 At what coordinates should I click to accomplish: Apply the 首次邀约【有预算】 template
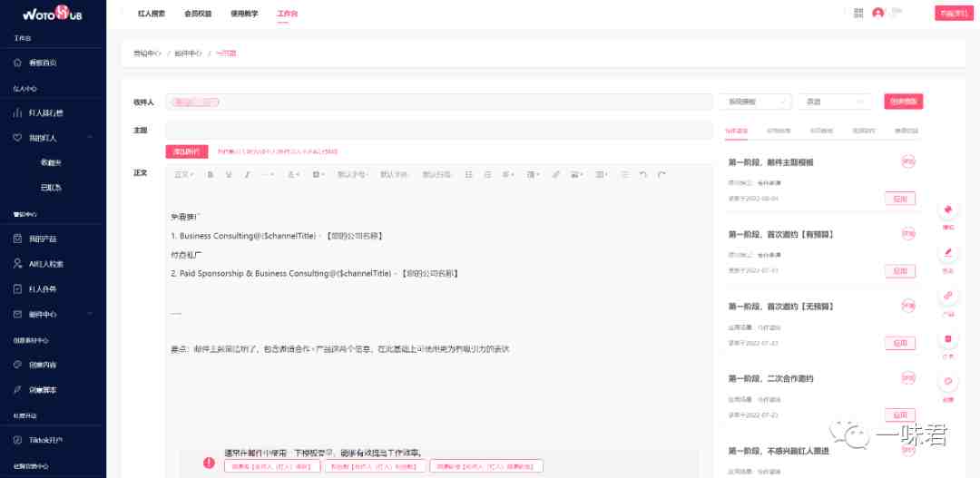pyautogui.click(x=900, y=271)
